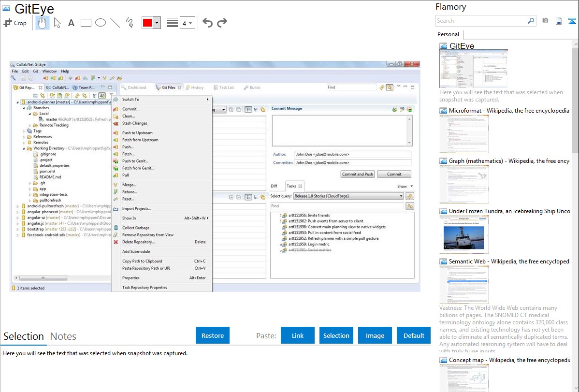
Task: Select the arrow pointer tool
Action: 57,23
